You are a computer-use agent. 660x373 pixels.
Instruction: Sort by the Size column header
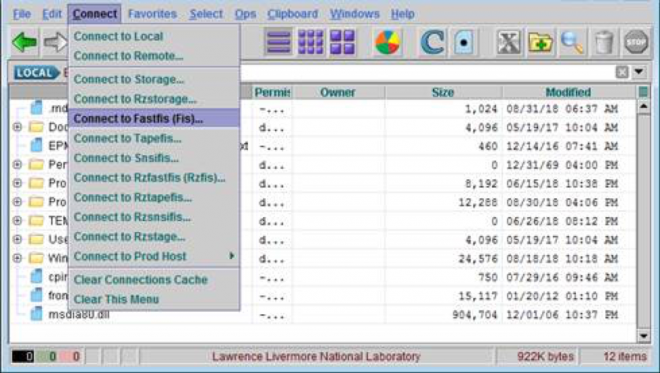[x=443, y=92]
